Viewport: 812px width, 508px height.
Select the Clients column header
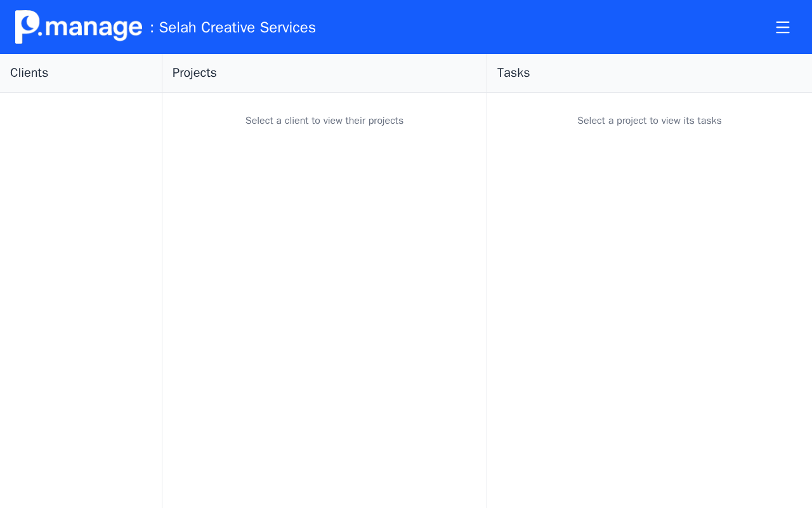[29, 73]
